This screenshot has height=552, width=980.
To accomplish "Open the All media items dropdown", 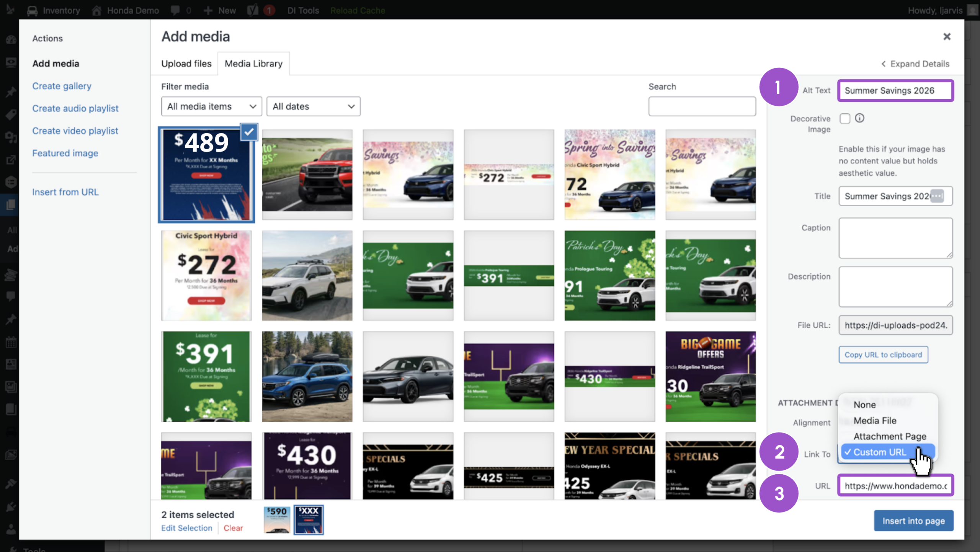I will tap(211, 106).
